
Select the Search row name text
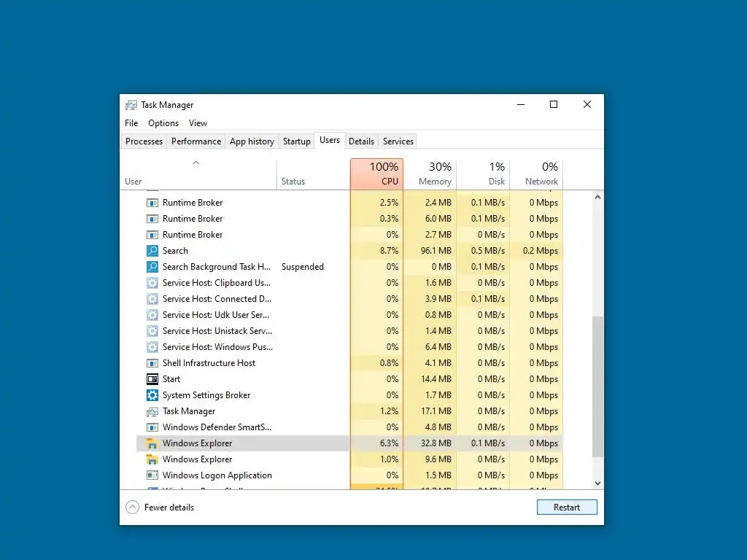point(175,251)
